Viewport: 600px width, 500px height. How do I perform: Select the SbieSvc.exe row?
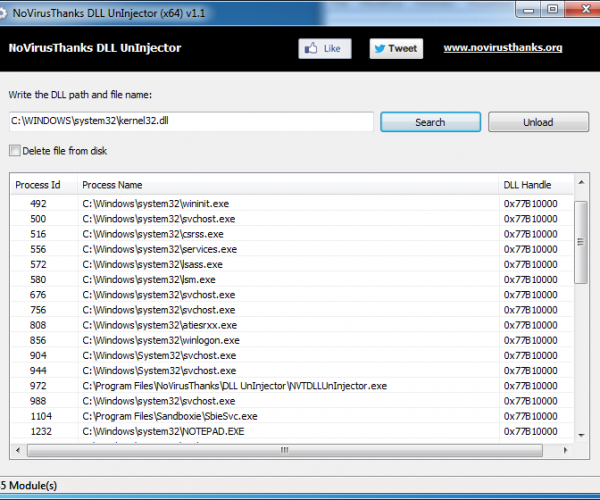coord(292,416)
